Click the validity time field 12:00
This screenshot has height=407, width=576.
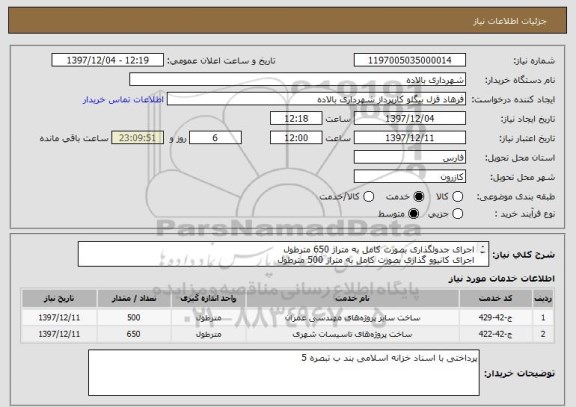pyautogui.click(x=296, y=138)
